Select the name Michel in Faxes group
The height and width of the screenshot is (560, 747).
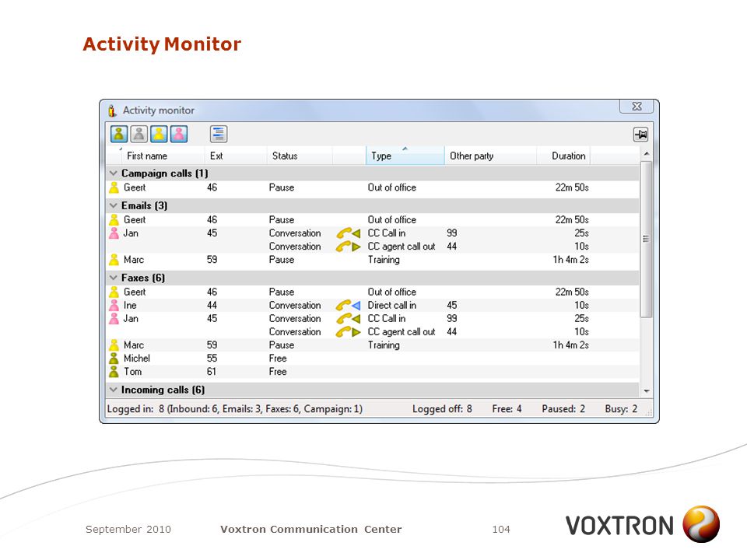click(137, 358)
